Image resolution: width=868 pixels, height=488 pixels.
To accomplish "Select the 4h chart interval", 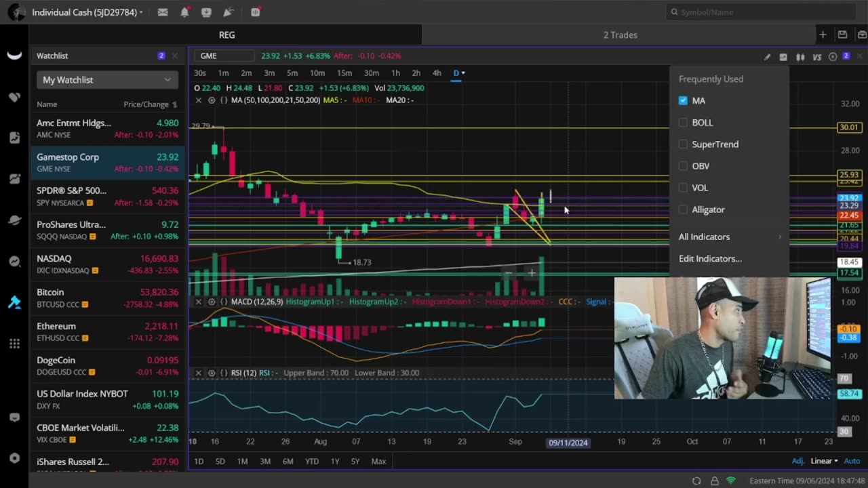I will click(x=437, y=73).
